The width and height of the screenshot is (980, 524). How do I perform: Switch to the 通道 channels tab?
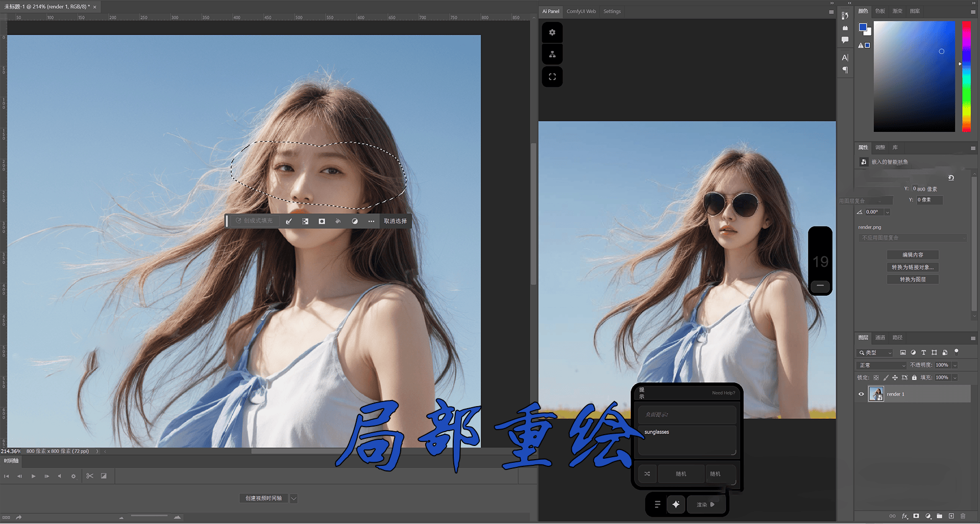(880, 337)
